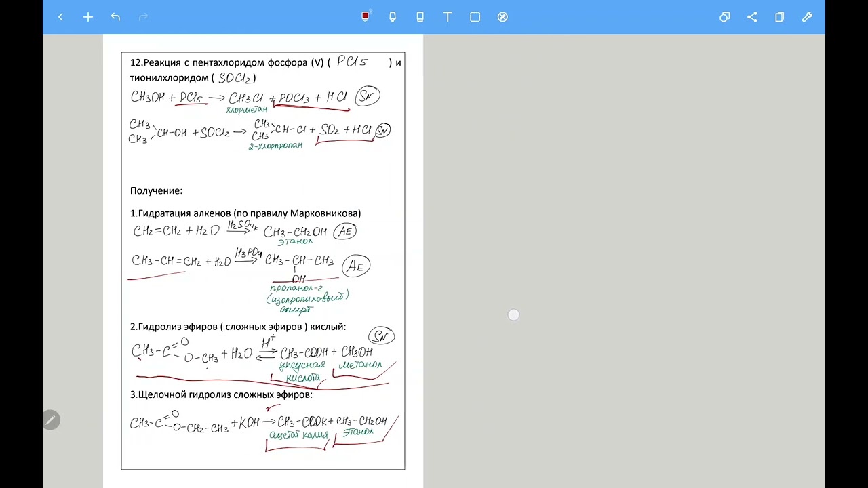Select the red pen tool
Viewport: 868px width, 488px height.
366,16
